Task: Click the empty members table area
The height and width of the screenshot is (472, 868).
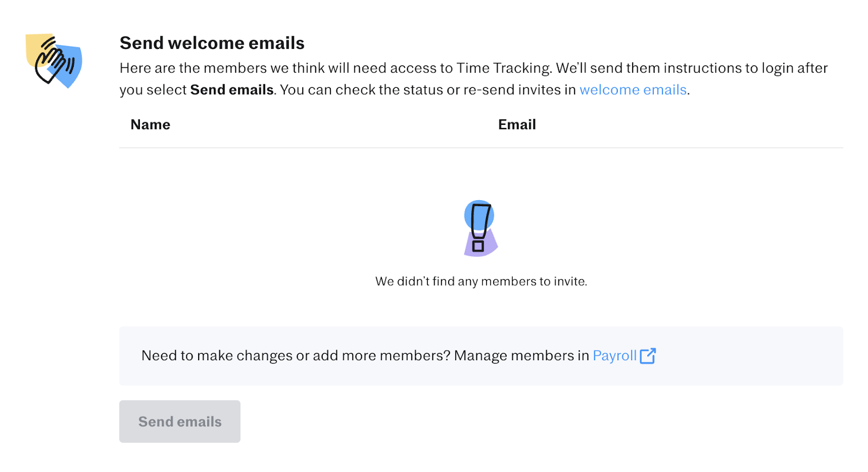Action: [481, 237]
